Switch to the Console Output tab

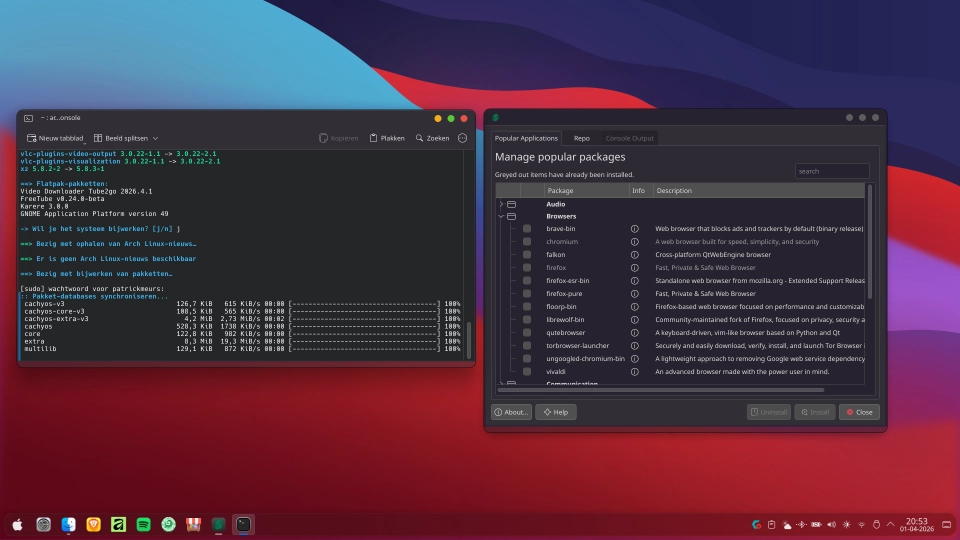(x=629, y=138)
